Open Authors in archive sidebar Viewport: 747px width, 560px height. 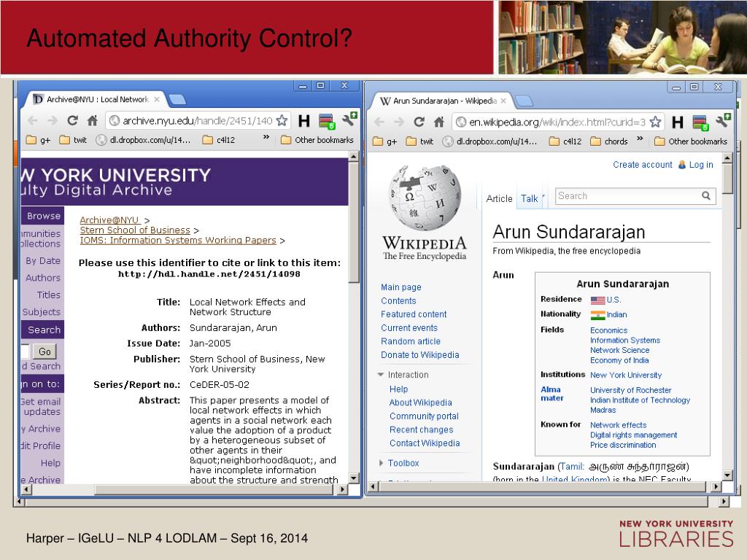pos(43,278)
